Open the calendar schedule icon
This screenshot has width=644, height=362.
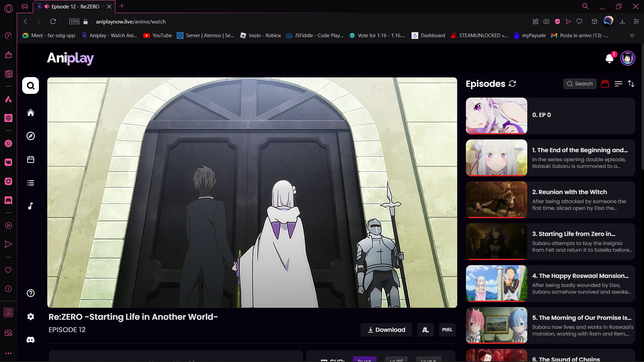coord(31,160)
